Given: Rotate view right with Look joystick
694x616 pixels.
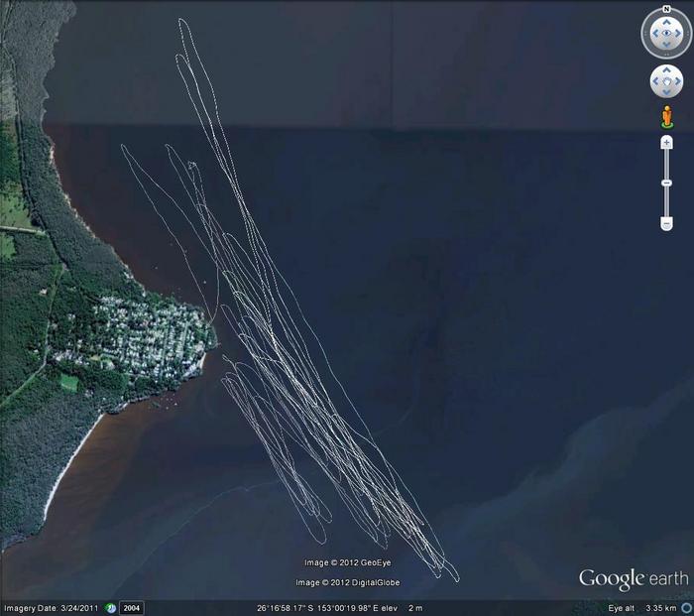Looking at the screenshot, I should (680, 34).
